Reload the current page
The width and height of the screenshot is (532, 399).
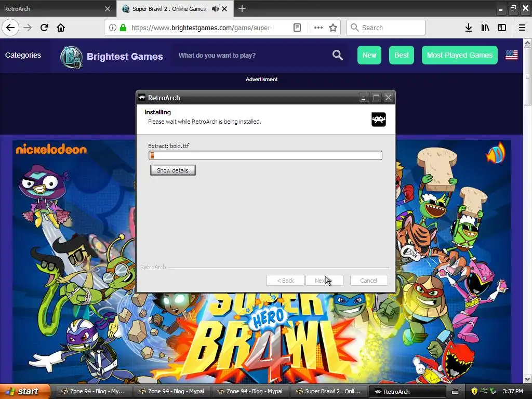click(44, 28)
